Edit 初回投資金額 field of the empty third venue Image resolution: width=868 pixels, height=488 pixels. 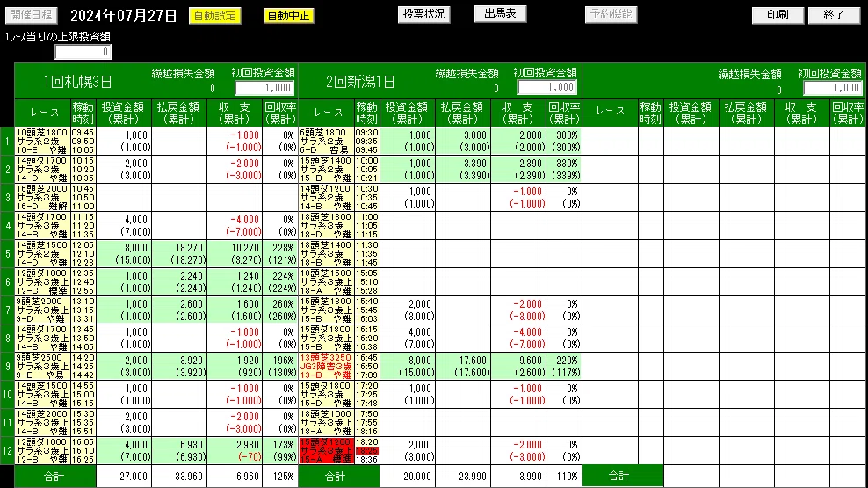tap(833, 88)
